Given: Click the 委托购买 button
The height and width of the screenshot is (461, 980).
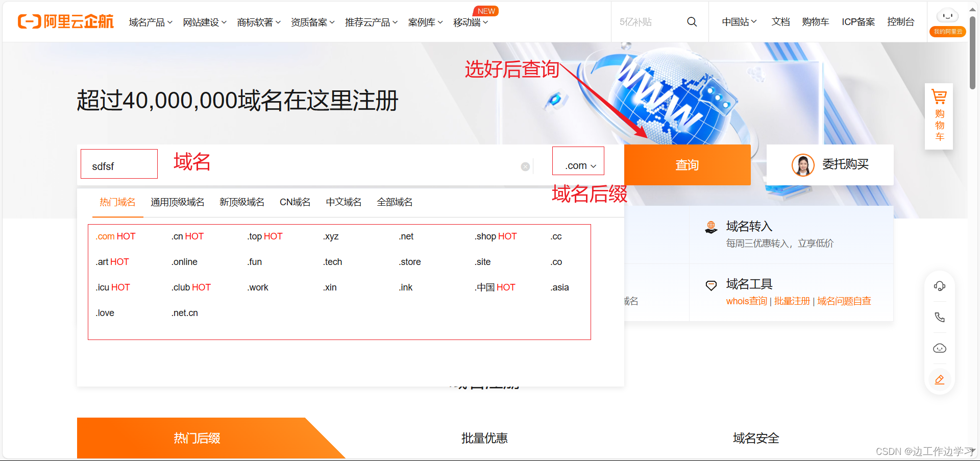Looking at the screenshot, I should 830,165.
